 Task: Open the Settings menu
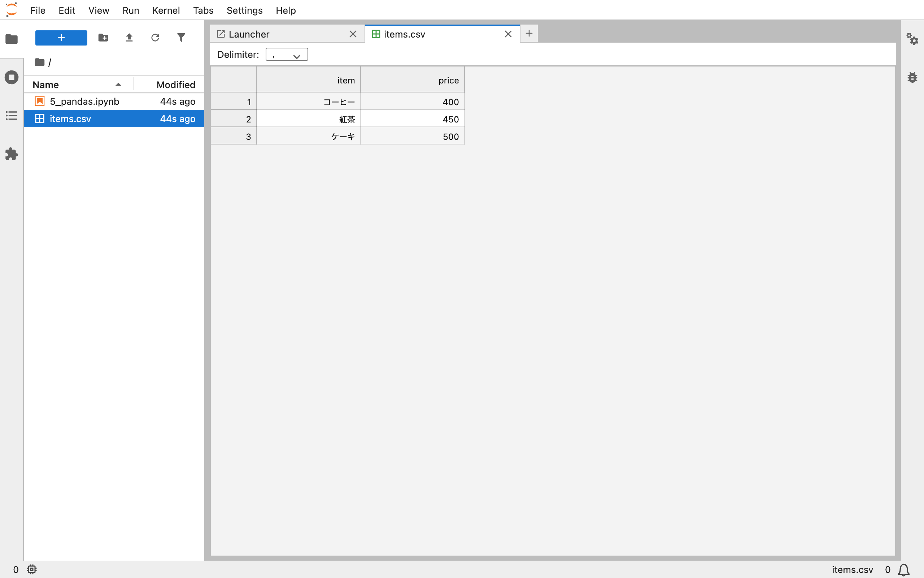click(245, 10)
